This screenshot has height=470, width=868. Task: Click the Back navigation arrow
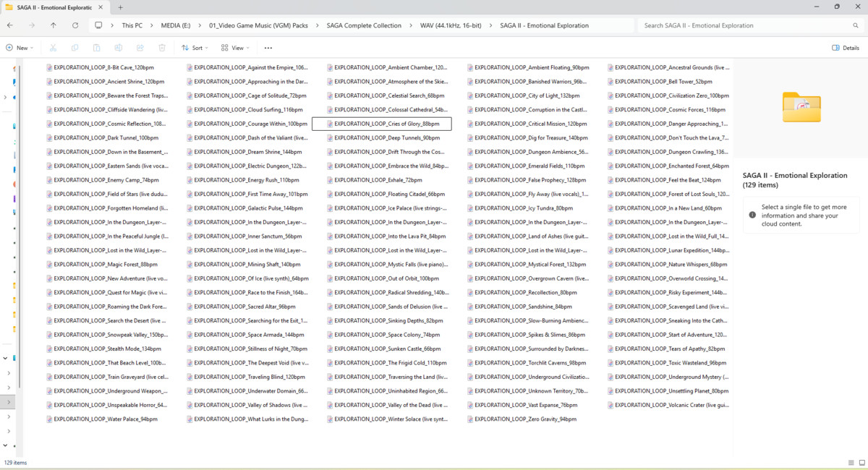(10, 25)
